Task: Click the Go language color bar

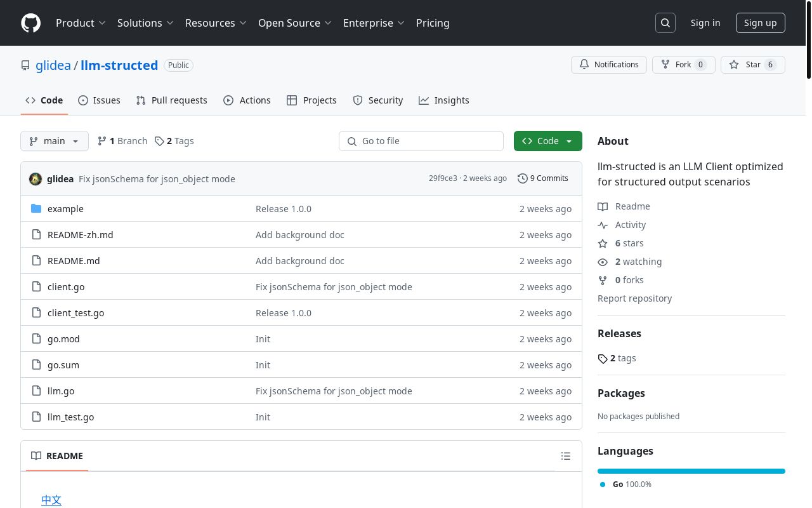Action: coord(691,471)
